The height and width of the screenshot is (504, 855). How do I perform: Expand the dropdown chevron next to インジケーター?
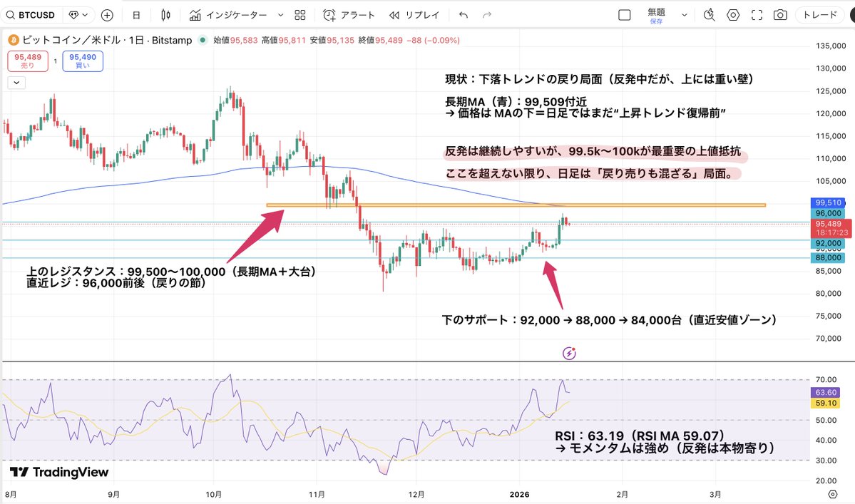pyautogui.click(x=281, y=14)
